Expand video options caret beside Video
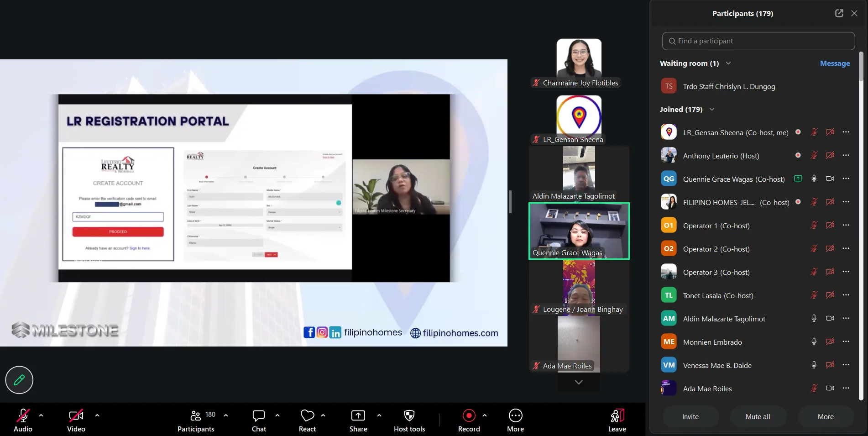868x436 pixels. pyautogui.click(x=97, y=415)
